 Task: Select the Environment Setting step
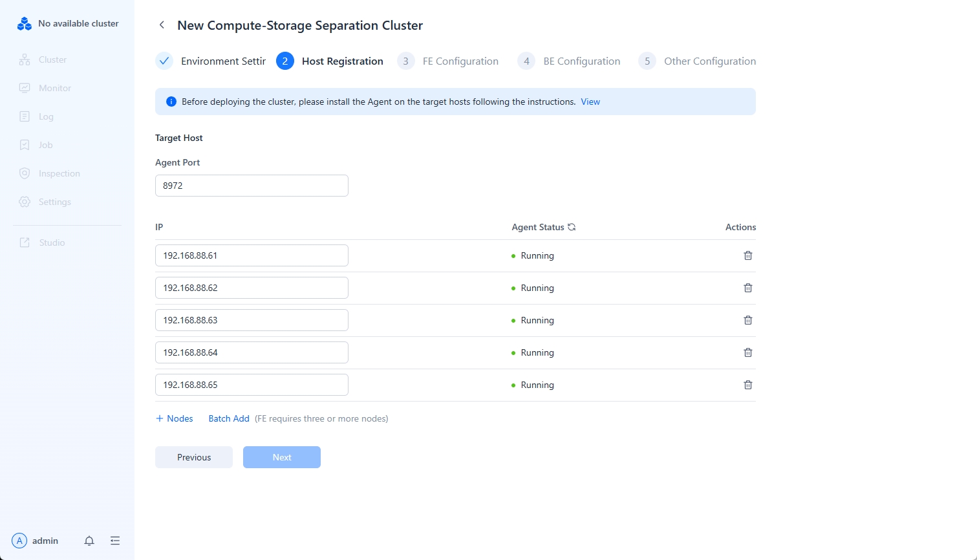tap(222, 61)
